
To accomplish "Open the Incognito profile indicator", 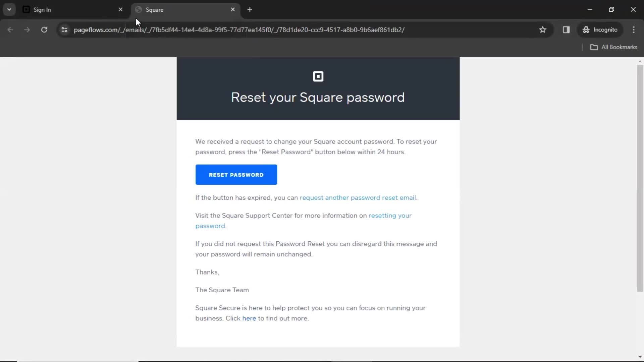I will click(x=600, y=30).
